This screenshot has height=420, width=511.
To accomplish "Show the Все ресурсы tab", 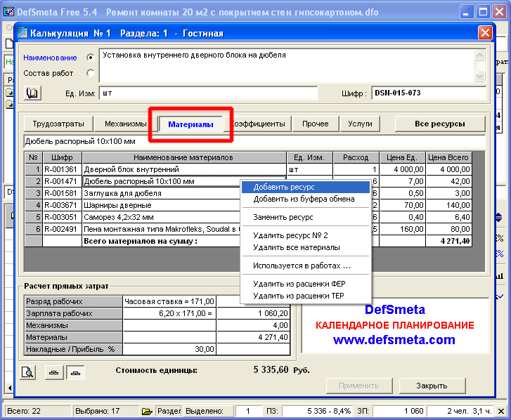I will click(x=439, y=124).
